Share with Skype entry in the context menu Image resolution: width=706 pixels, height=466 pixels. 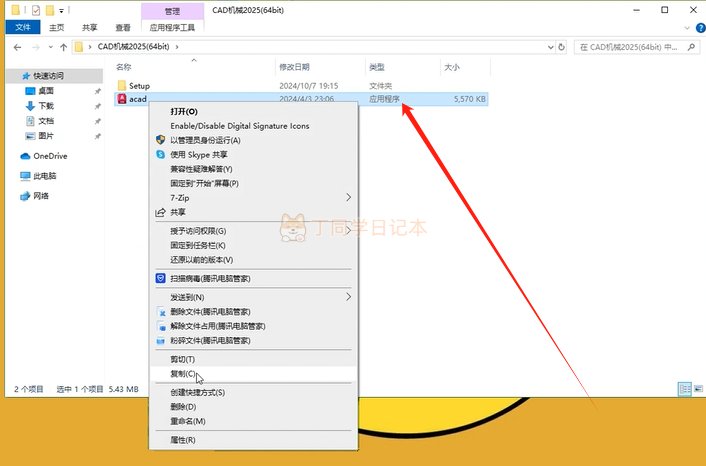253,155
